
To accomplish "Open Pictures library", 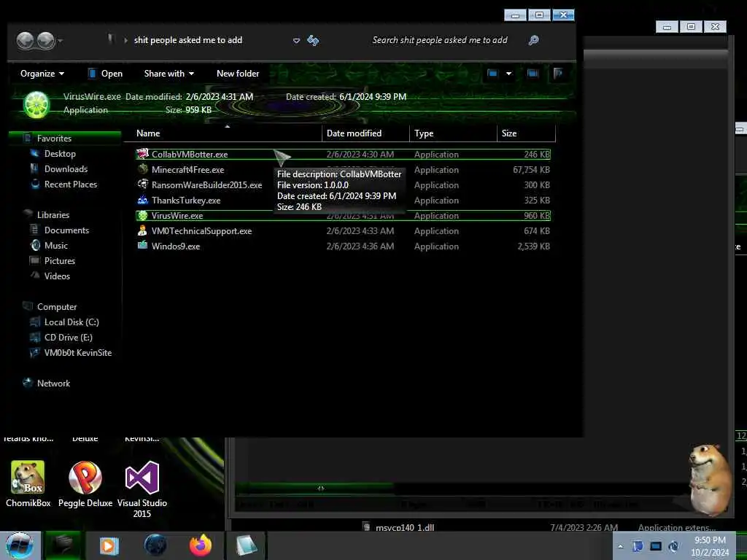I will click(x=60, y=261).
